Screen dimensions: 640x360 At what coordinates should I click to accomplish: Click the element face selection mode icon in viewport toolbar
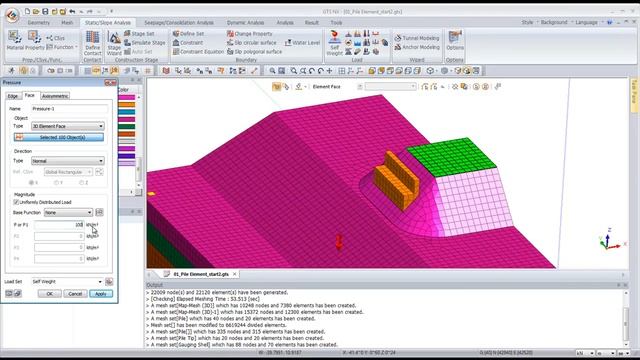point(276,87)
